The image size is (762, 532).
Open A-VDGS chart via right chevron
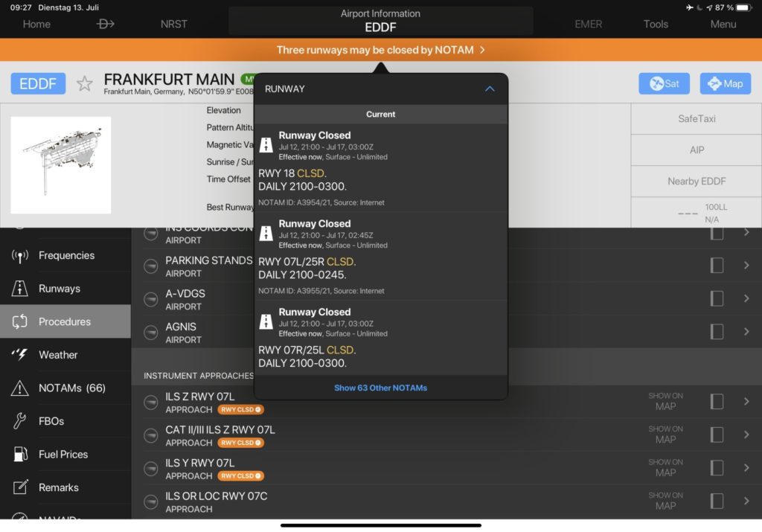click(746, 298)
